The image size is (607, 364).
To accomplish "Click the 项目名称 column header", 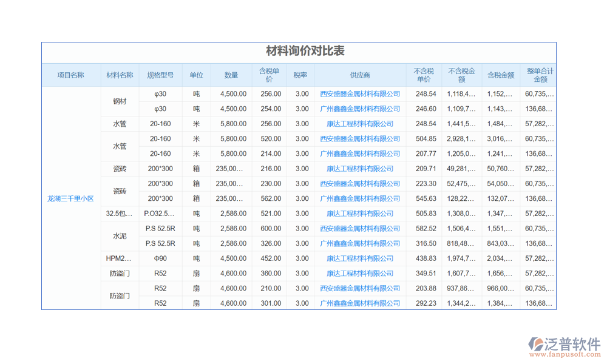I will pos(71,75).
